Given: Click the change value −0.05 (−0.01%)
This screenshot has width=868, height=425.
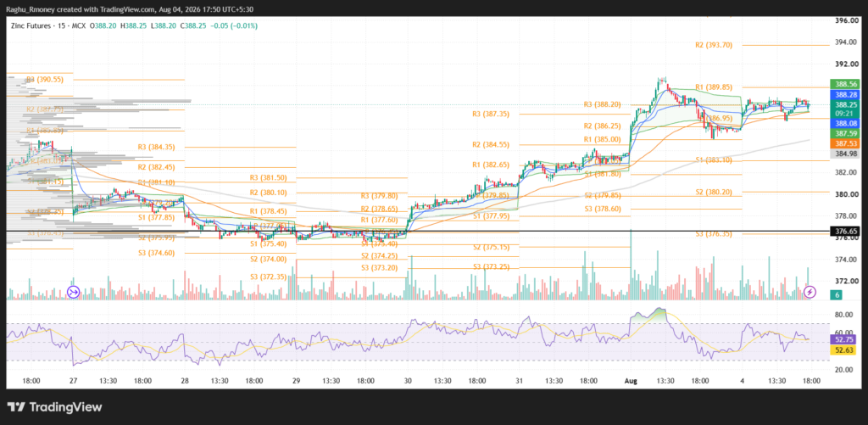Looking at the screenshot, I should pos(236,25).
